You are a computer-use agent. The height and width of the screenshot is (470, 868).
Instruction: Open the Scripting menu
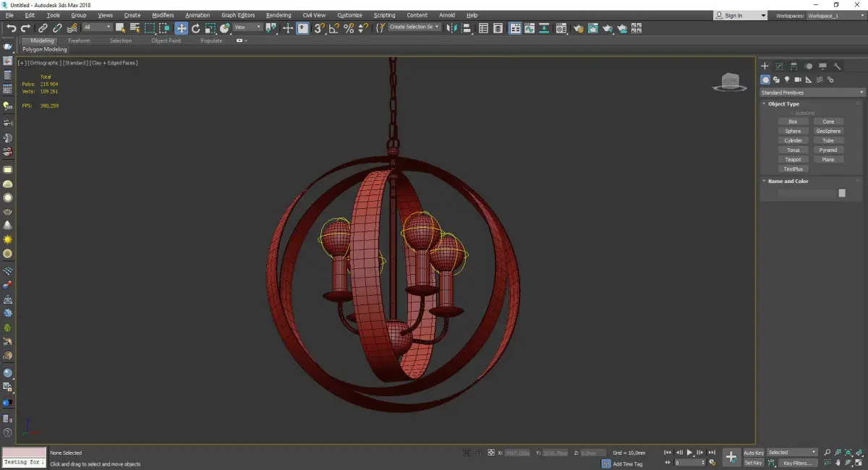point(384,15)
